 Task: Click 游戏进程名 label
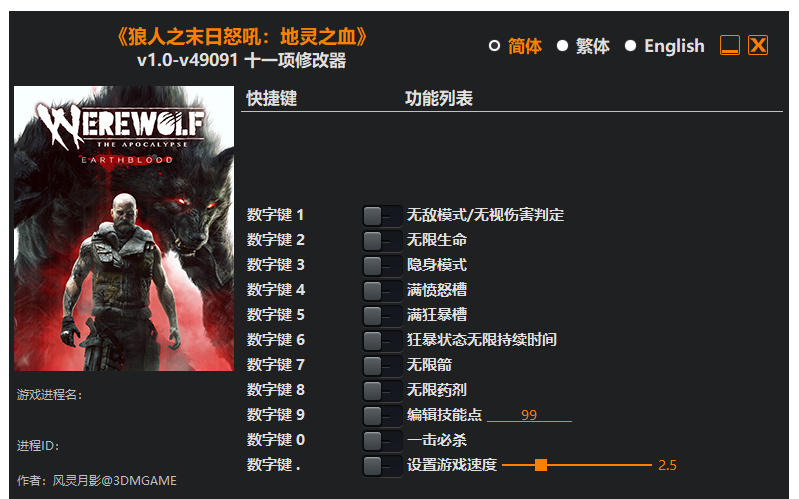pyautogui.click(x=49, y=395)
